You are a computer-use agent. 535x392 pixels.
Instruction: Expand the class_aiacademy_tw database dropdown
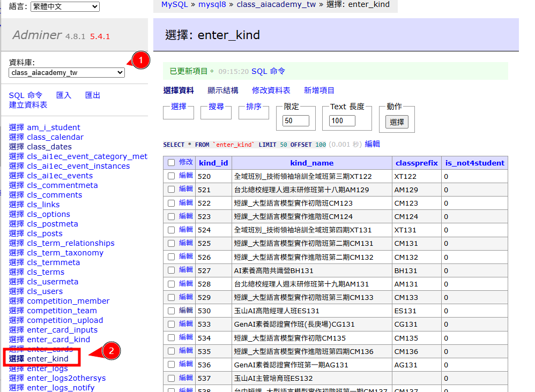[66, 73]
